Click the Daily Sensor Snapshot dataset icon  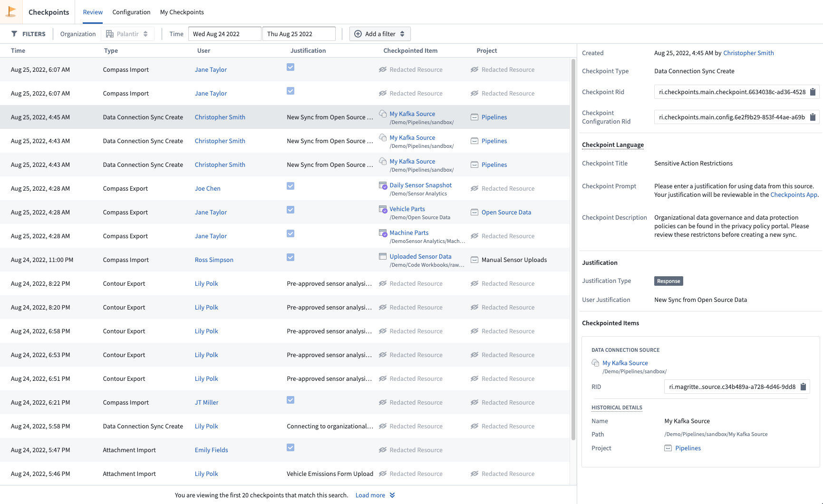click(382, 186)
